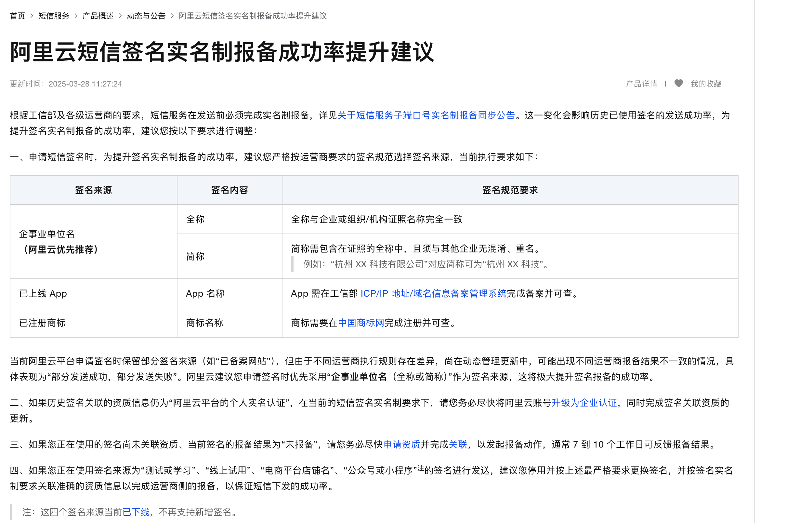Open 产品概述 breadcrumb item
The width and height of the screenshot is (812, 523).
98,16
